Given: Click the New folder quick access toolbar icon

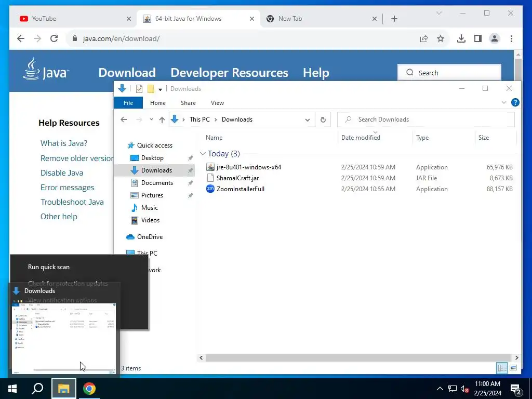Looking at the screenshot, I should [x=151, y=88].
